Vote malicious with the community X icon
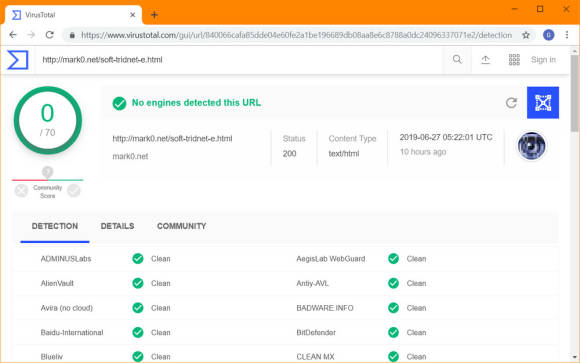 pyautogui.click(x=21, y=191)
